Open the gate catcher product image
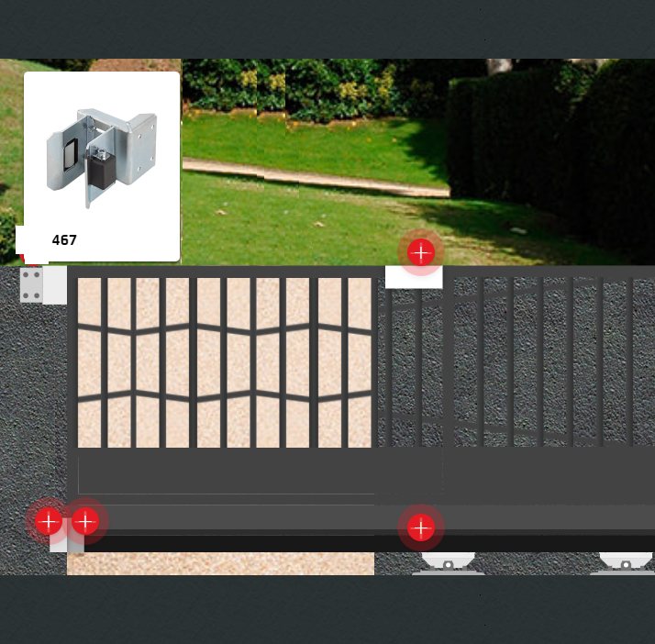 click(x=101, y=156)
